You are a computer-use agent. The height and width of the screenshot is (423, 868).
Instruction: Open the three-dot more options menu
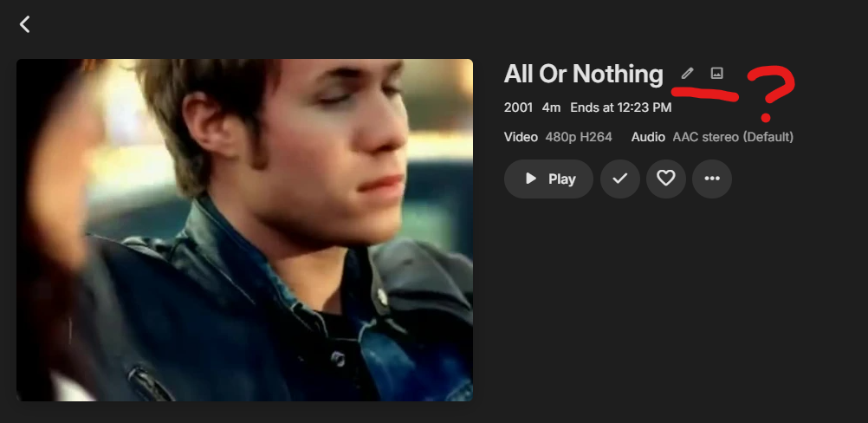point(712,179)
